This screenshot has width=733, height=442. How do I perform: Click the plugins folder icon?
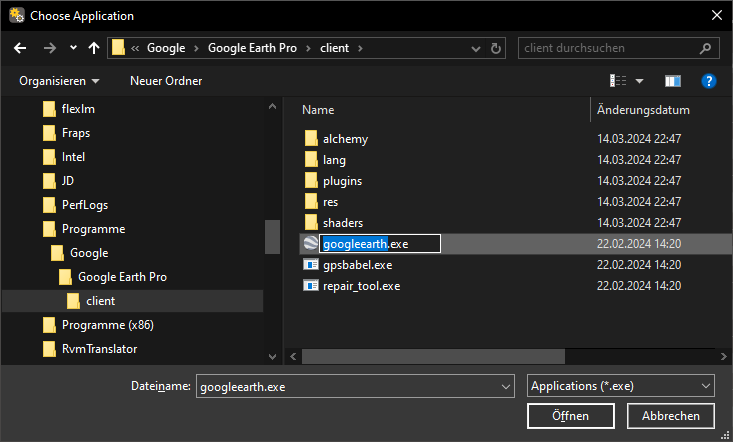pos(311,181)
